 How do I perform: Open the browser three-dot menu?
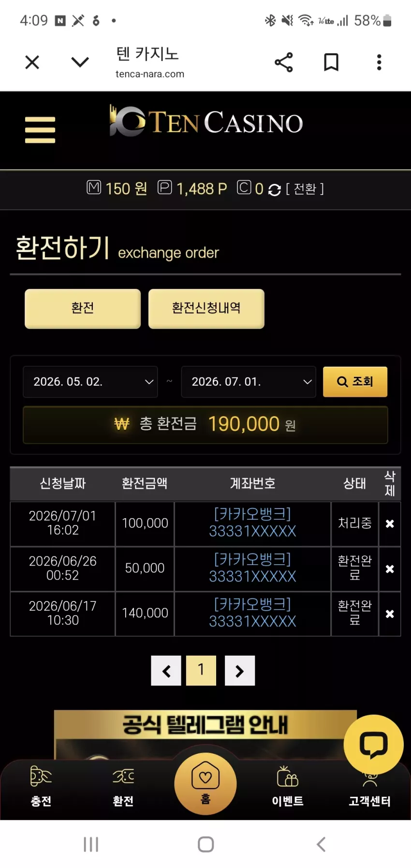(x=379, y=62)
